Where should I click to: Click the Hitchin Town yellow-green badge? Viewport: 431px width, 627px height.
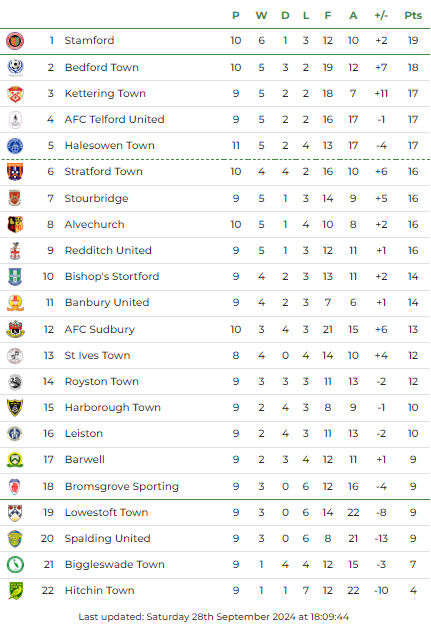pos(15,591)
